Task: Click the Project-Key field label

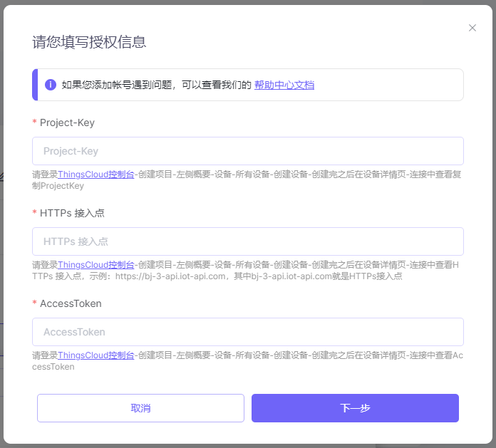Action: click(67, 123)
